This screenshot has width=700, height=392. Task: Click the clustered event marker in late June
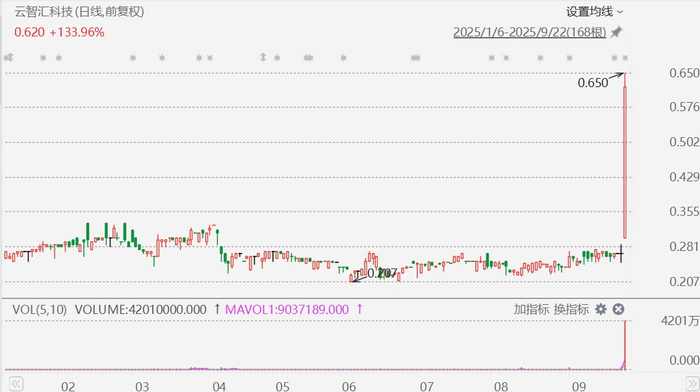point(416,58)
